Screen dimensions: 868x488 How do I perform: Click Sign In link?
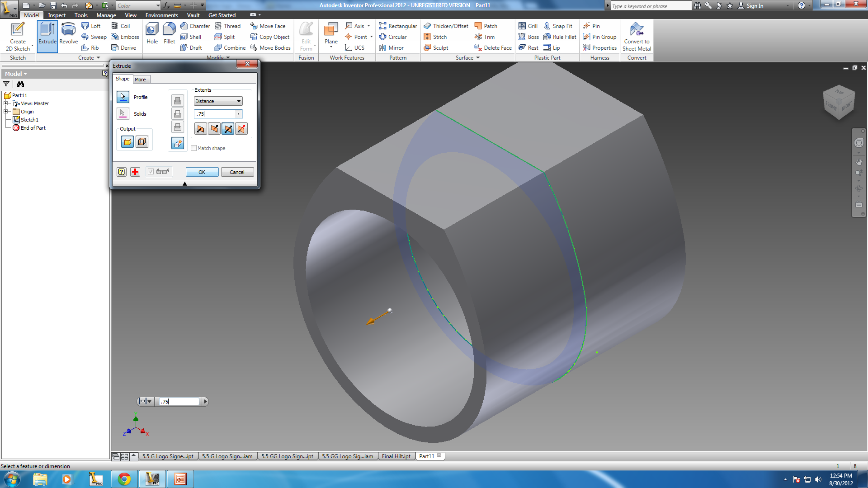point(755,6)
